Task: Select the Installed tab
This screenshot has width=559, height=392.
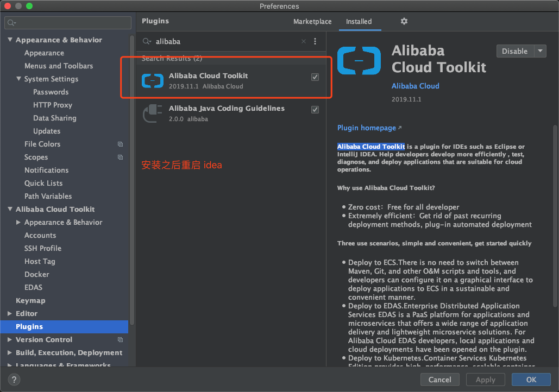Action: click(359, 22)
